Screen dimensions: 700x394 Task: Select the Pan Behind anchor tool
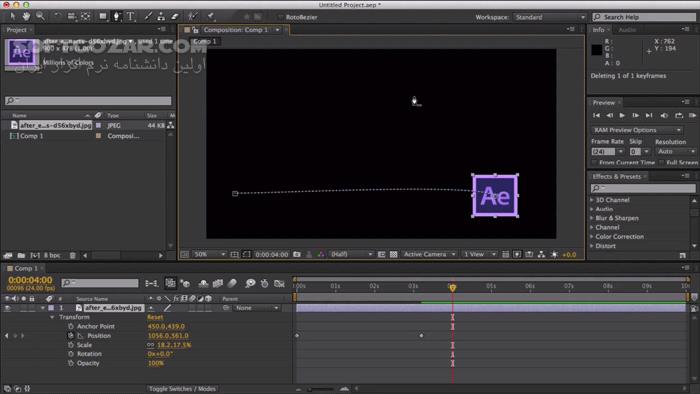pos(86,17)
